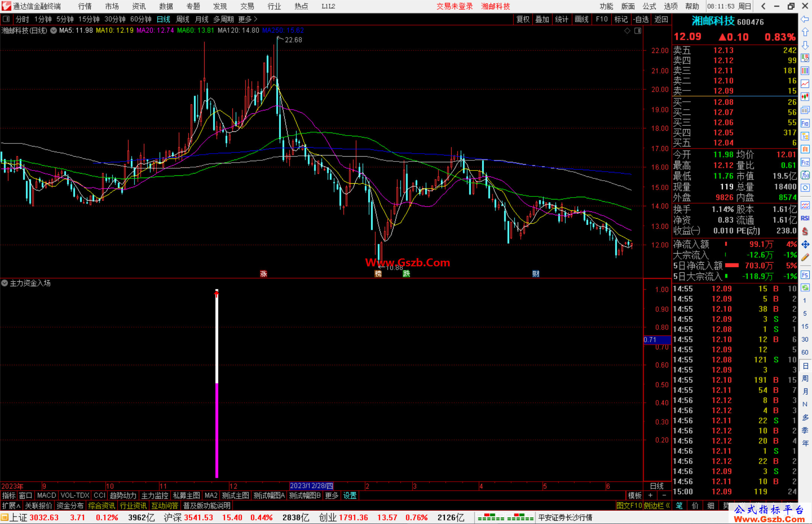Switch to the MACD indicator tab
This screenshot has width=812, height=524.
tap(47, 495)
